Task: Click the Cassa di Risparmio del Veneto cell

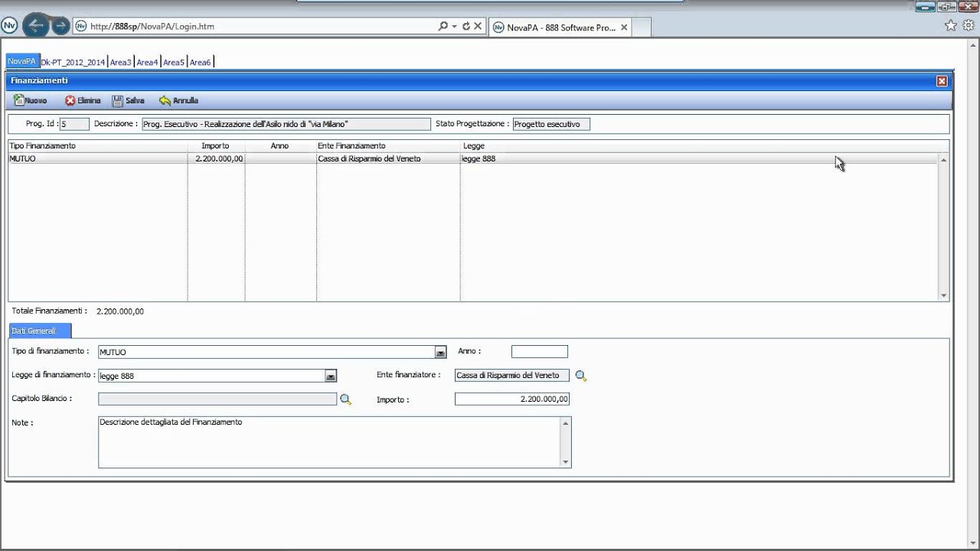Action: (x=387, y=158)
